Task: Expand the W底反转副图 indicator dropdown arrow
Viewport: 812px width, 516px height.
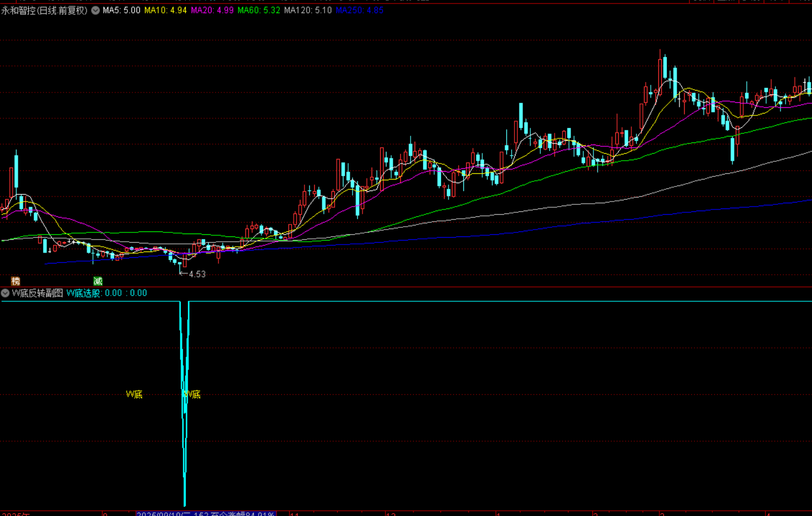Action: point(5,293)
